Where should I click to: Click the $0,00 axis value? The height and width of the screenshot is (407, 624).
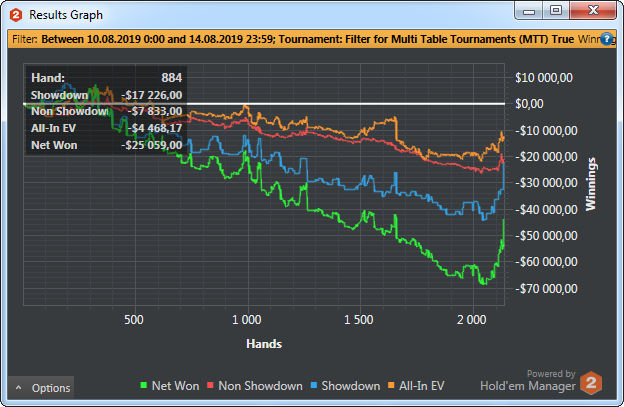529,104
